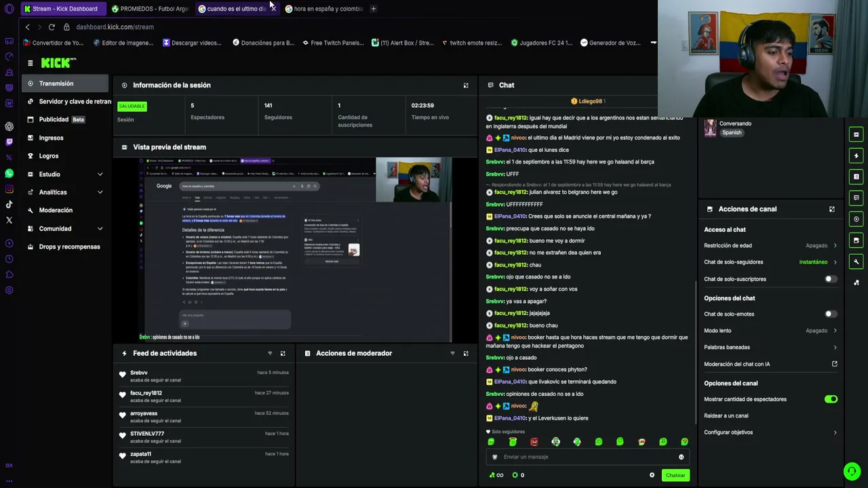Open Modo lento options
Screen dimensions: 868x488
(770, 331)
